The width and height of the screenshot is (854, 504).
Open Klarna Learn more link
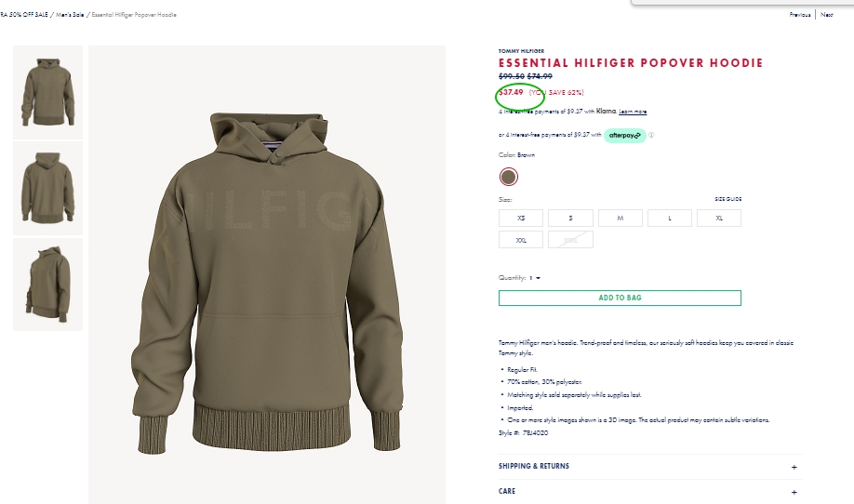[x=633, y=112]
